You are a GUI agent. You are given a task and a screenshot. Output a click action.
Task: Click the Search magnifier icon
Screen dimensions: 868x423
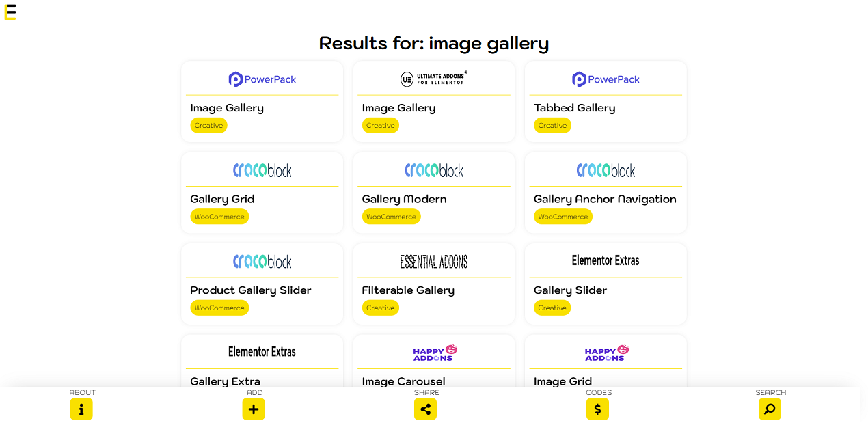click(770, 409)
